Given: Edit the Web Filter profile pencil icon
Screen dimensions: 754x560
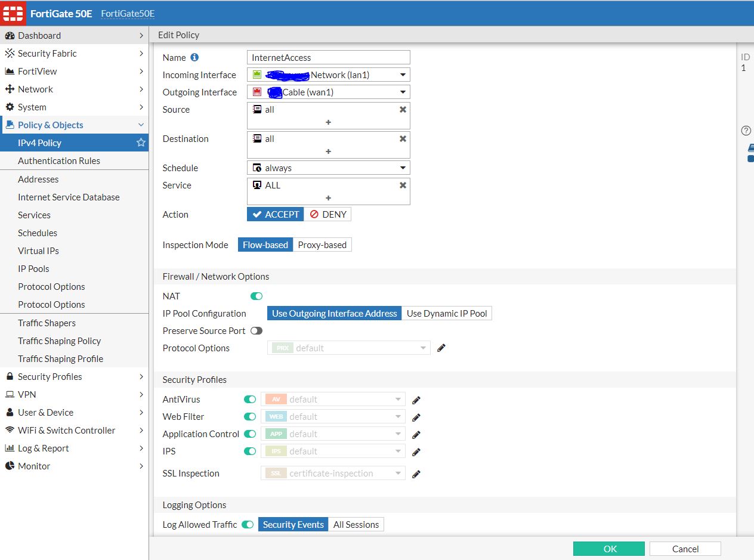Looking at the screenshot, I should (416, 417).
